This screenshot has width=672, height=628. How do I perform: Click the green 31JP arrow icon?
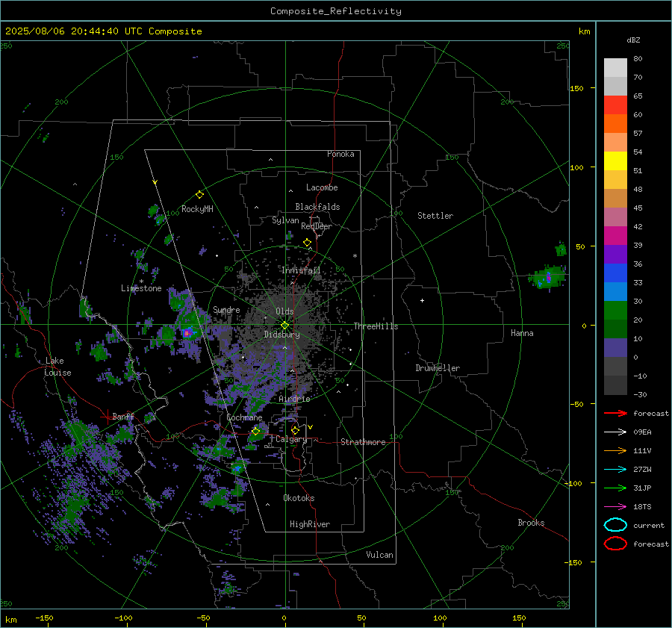pyautogui.click(x=615, y=488)
